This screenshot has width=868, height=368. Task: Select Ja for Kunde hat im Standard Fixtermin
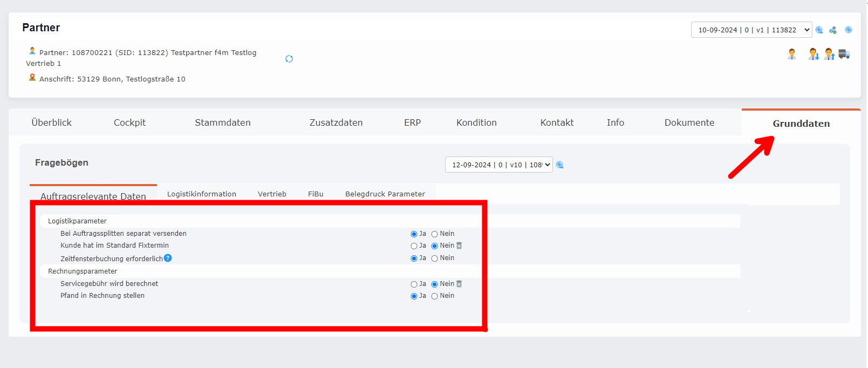(x=414, y=246)
